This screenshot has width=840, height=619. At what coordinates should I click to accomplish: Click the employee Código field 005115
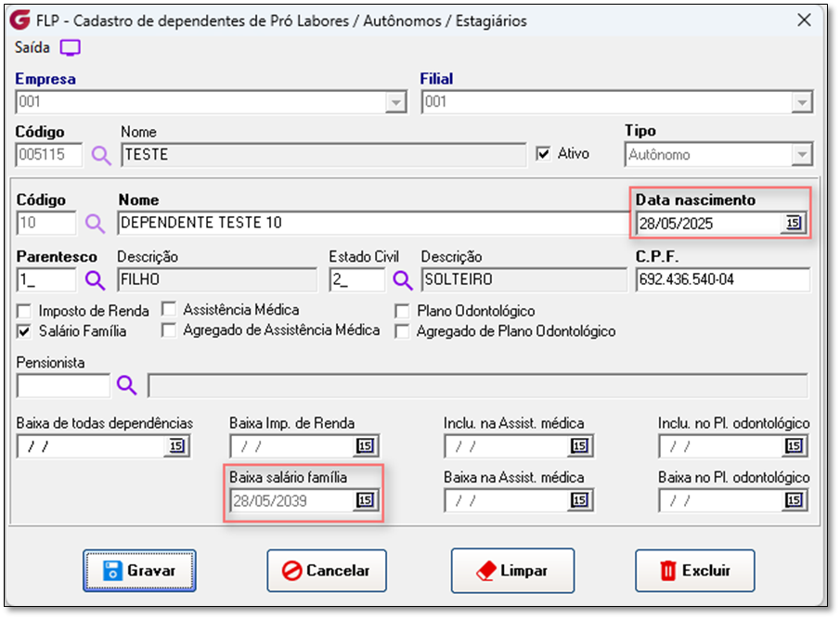[x=49, y=155]
